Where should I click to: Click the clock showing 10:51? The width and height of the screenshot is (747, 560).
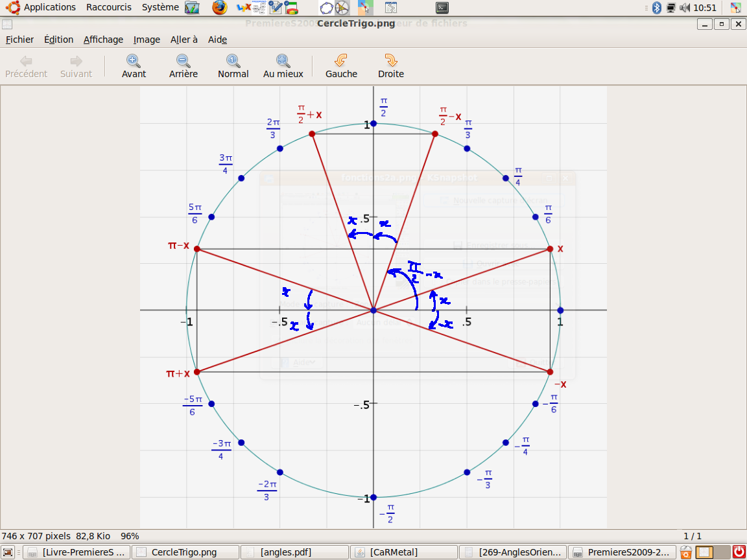click(x=705, y=8)
